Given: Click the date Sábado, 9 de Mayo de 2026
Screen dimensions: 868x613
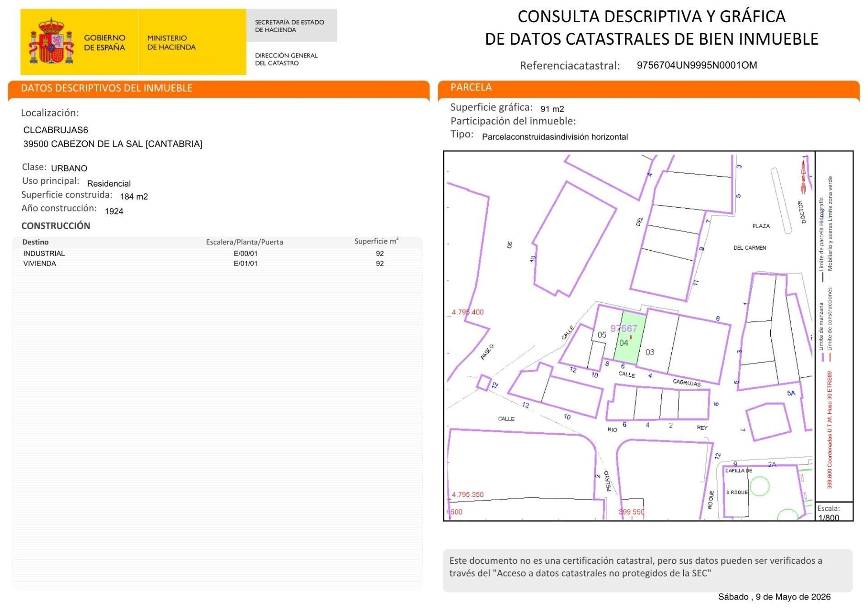Looking at the screenshot, I should tap(774, 597).
